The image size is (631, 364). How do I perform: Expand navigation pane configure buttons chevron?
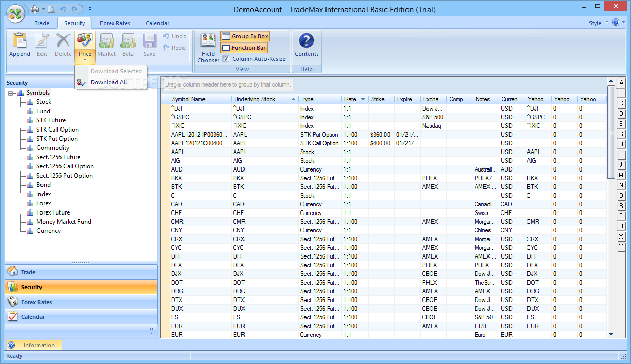point(151,331)
